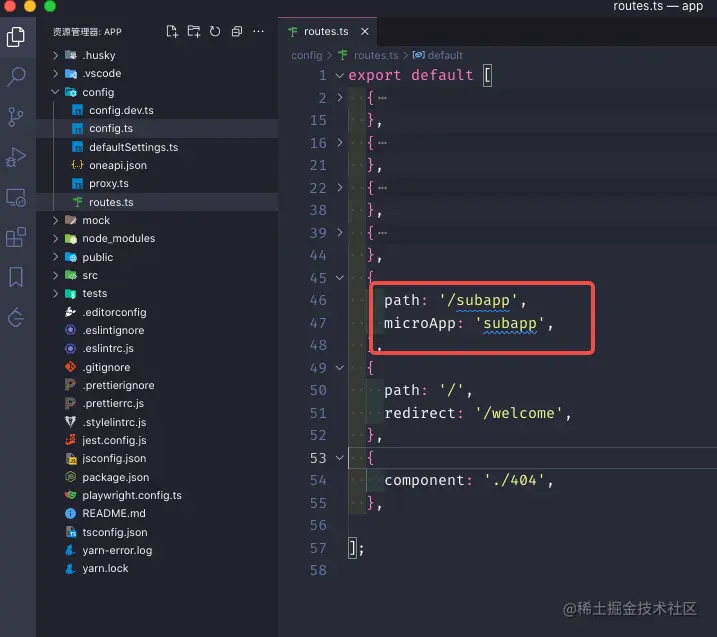Image resolution: width=717 pixels, height=637 pixels.
Task: Switch to the routes.ts tab
Action: pyautogui.click(x=326, y=32)
